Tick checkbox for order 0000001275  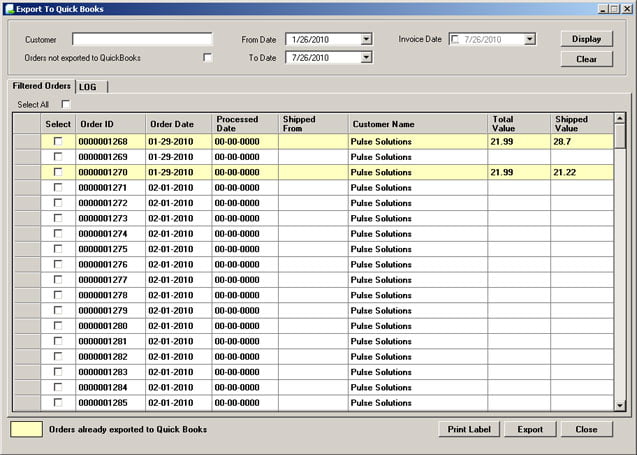(x=58, y=249)
